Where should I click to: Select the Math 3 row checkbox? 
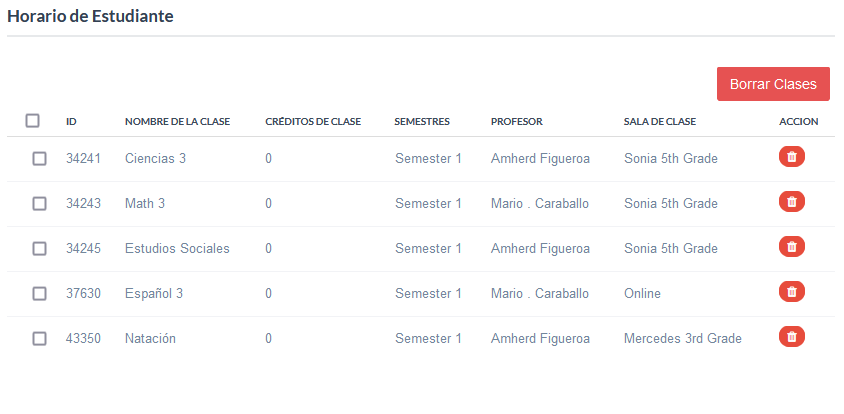(40, 204)
